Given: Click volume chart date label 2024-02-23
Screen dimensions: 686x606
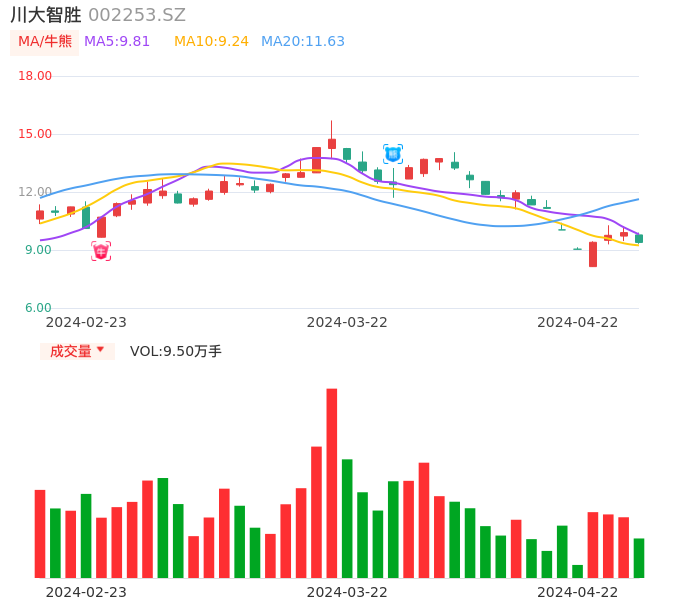Looking at the screenshot, I should (x=86, y=592).
